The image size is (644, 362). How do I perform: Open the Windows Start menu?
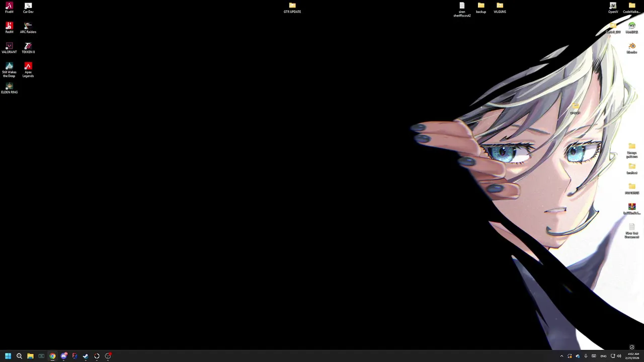point(8,356)
